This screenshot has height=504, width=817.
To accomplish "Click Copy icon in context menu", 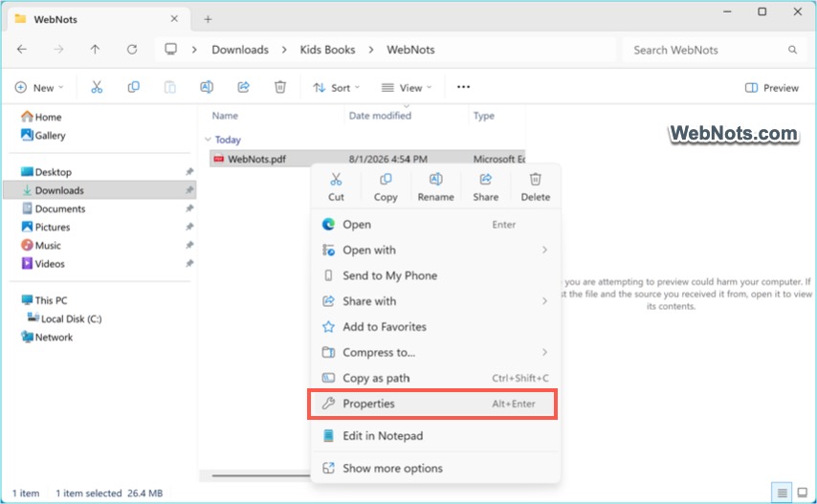I will coord(386,180).
